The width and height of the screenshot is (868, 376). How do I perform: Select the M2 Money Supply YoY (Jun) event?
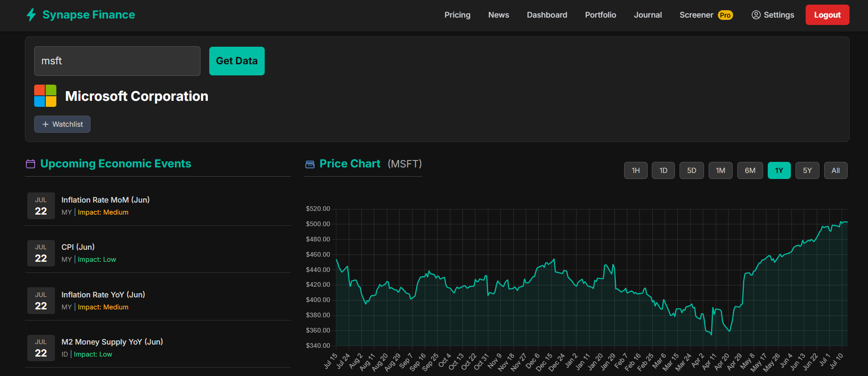pos(158,348)
